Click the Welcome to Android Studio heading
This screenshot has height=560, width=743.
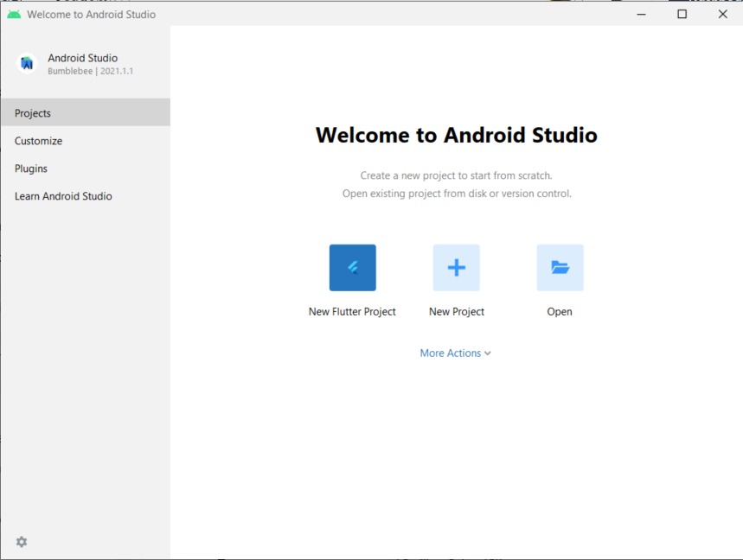(457, 135)
